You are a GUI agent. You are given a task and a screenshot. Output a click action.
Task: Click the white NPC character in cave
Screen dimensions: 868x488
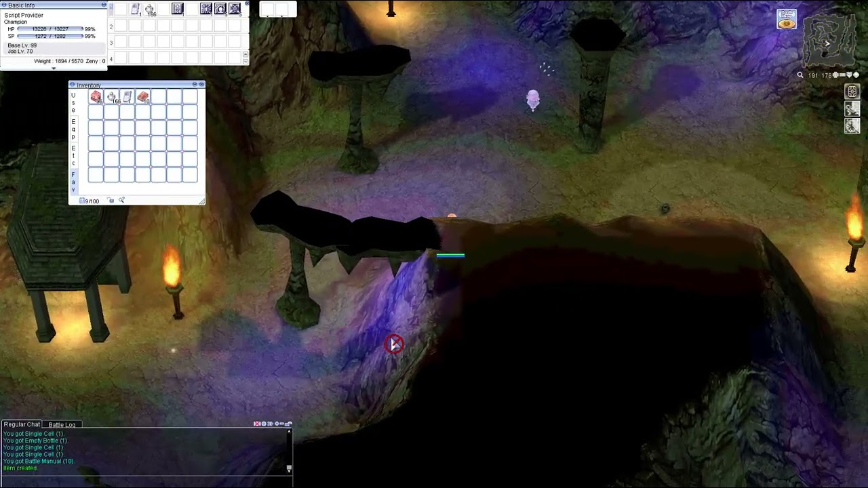pos(533,100)
